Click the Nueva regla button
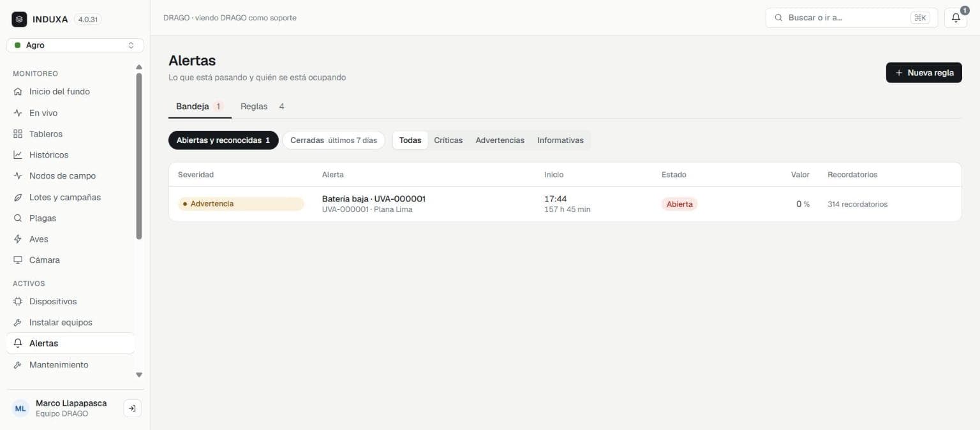This screenshot has height=430, width=980. tap(924, 73)
